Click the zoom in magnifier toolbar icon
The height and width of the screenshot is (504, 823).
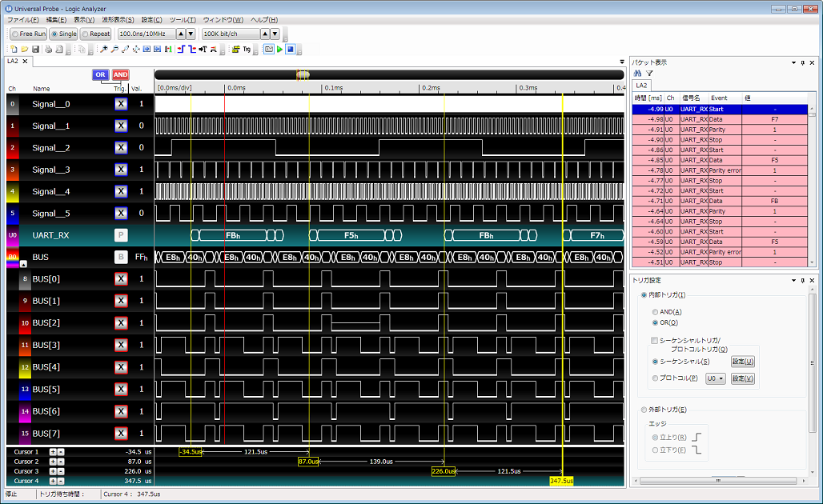[x=105, y=50]
